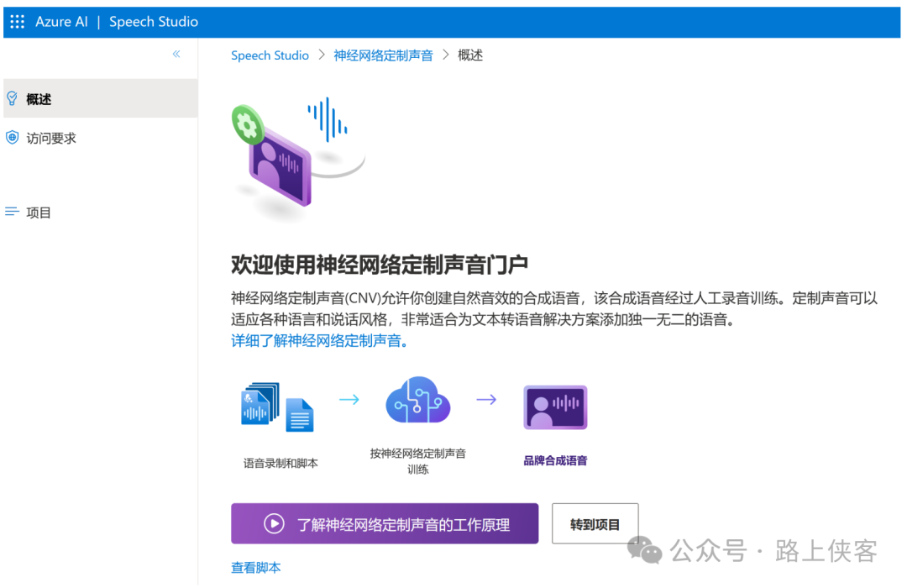Image resolution: width=907 pixels, height=588 pixels.
Task: Click the cloud neural training icon
Action: coord(417,401)
